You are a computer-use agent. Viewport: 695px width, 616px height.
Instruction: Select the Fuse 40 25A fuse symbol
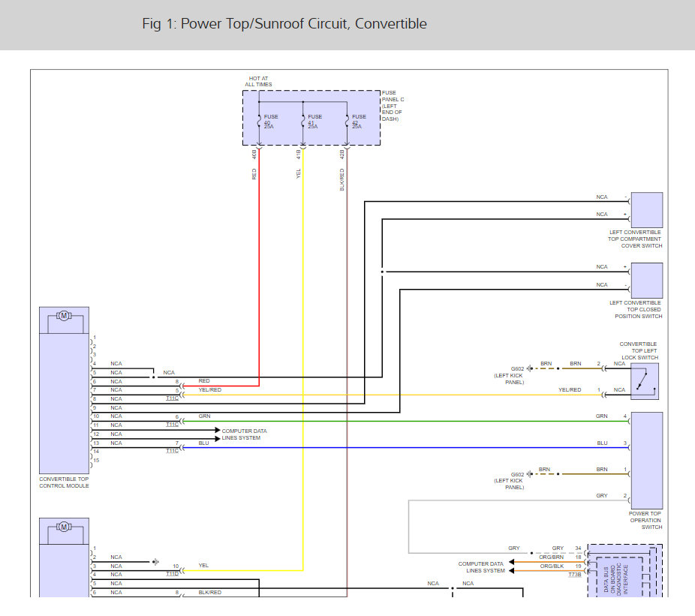click(x=259, y=122)
